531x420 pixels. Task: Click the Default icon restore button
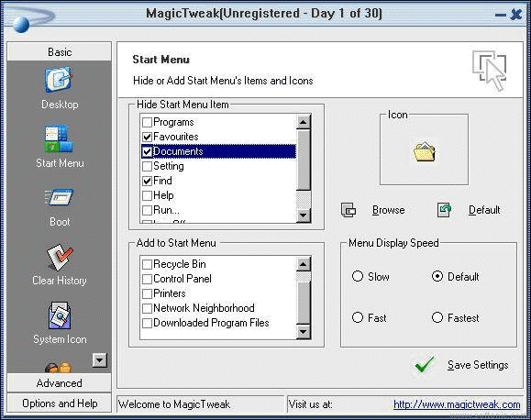pyautogui.click(x=444, y=210)
